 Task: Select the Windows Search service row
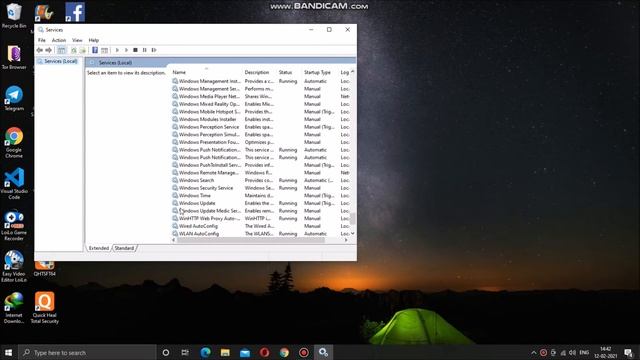point(260,180)
